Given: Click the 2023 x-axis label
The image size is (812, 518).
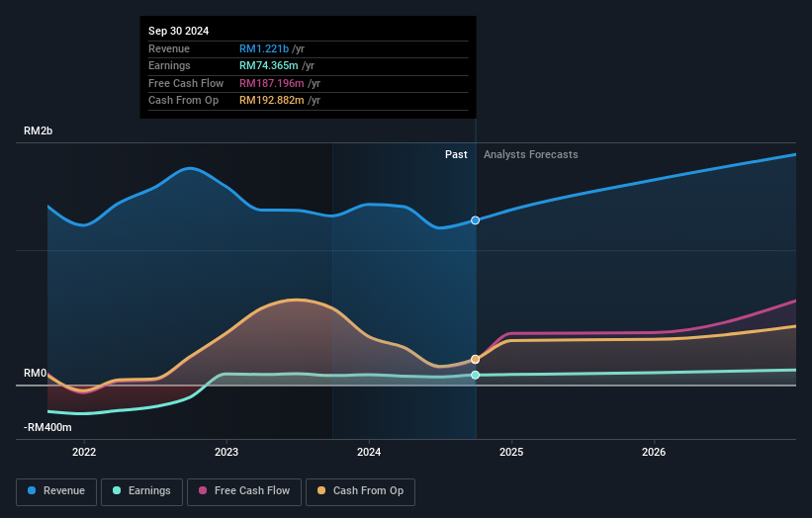Looking at the screenshot, I should 226,452.
